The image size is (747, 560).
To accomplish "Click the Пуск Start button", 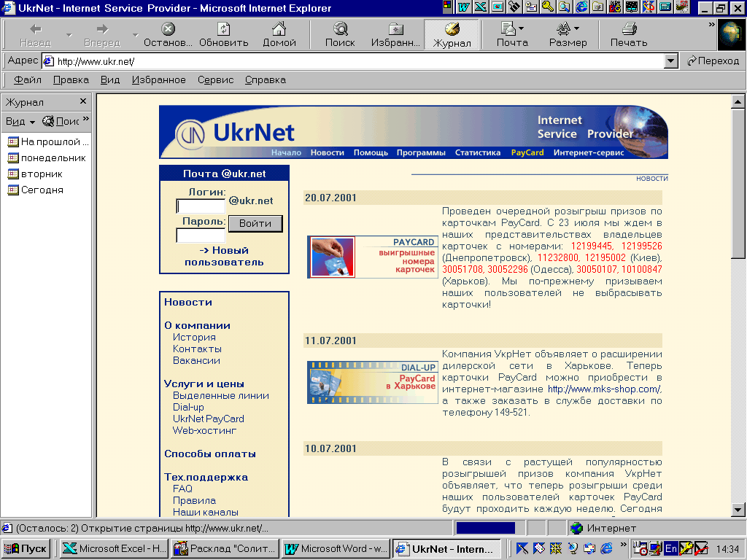I will [x=26, y=548].
